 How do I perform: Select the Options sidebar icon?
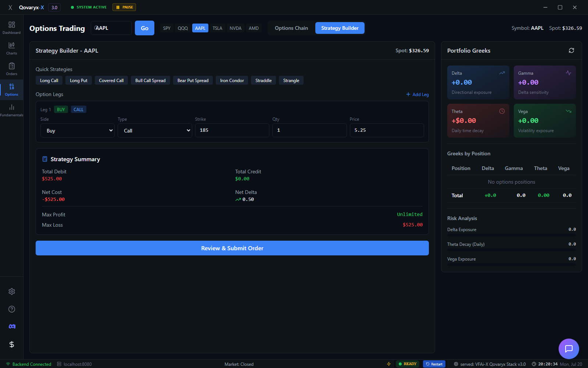tap(11, 89)
